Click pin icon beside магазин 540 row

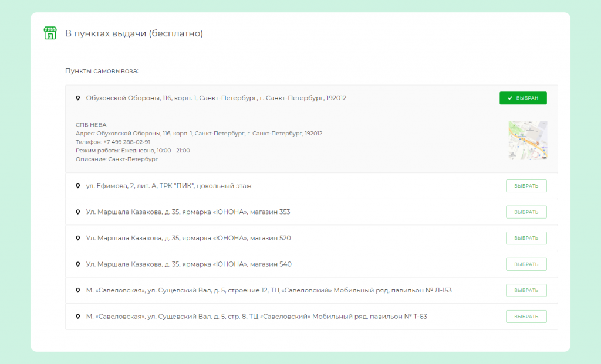coord(78,264)
